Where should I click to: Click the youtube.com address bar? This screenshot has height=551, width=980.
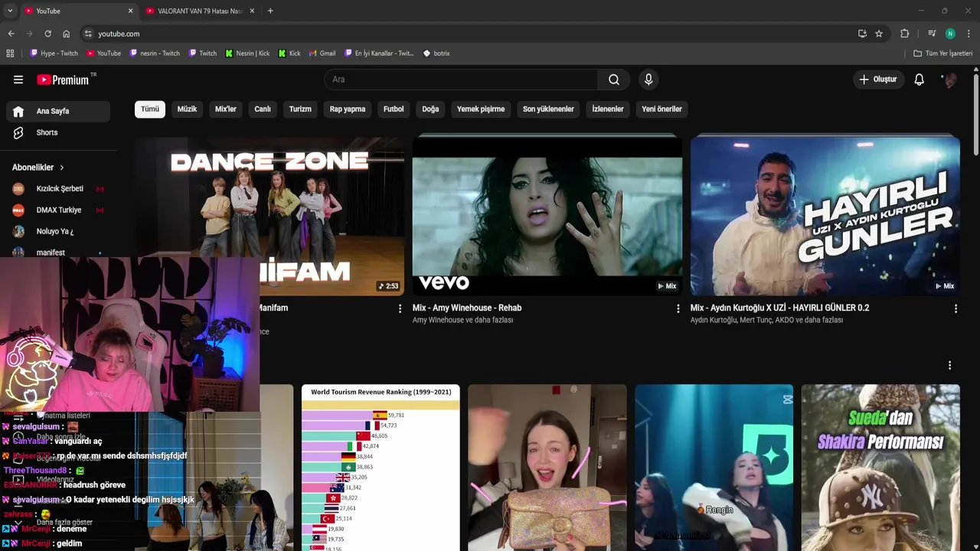pyautogui.click(x=467, y=34)
